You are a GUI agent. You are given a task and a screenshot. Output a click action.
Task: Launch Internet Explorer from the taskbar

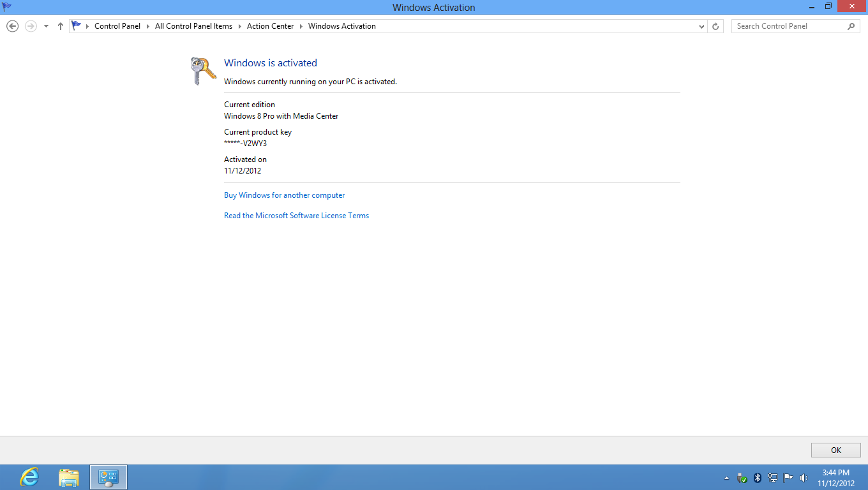point(29,477)
